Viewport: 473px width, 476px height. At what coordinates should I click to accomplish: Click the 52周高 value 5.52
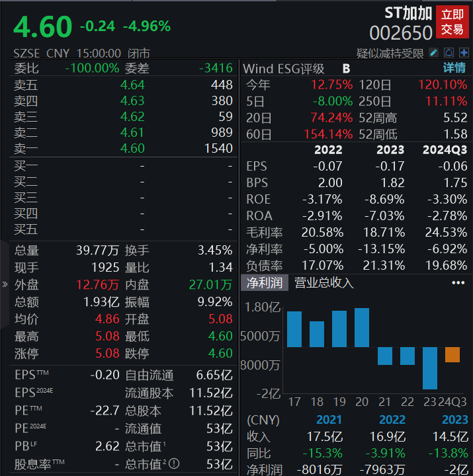click(455, 118)
